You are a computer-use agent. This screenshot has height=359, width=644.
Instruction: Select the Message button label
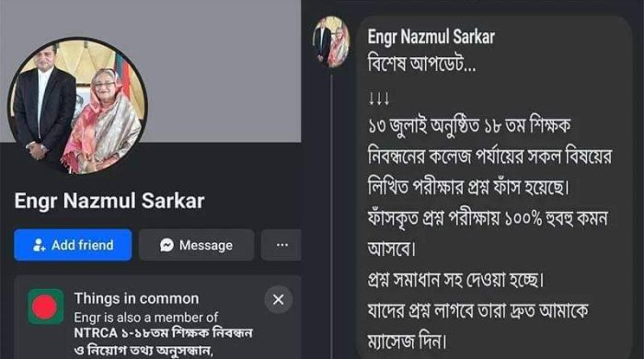[206, 245]
